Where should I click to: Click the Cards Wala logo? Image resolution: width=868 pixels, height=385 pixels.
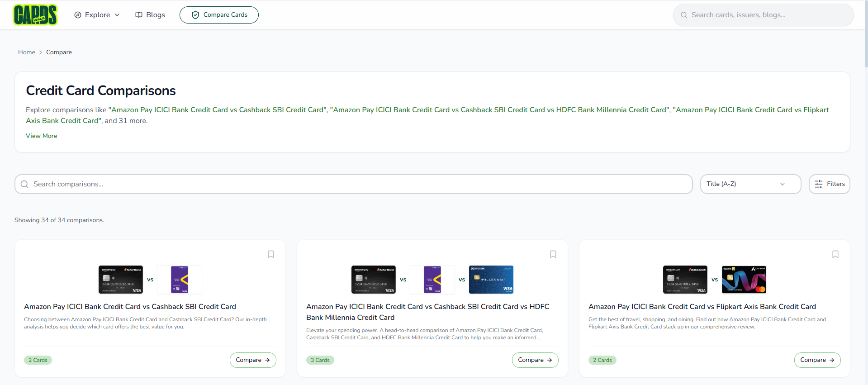click(35, 15)
